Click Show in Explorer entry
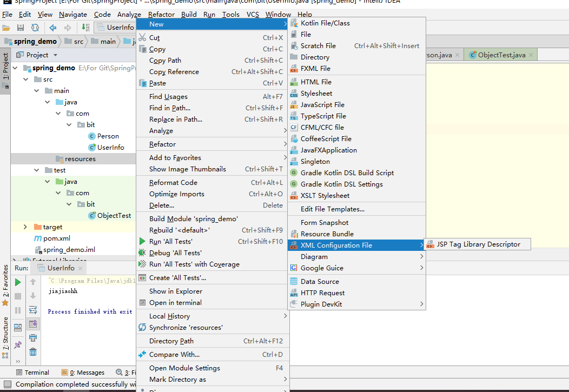 point(213,291)
